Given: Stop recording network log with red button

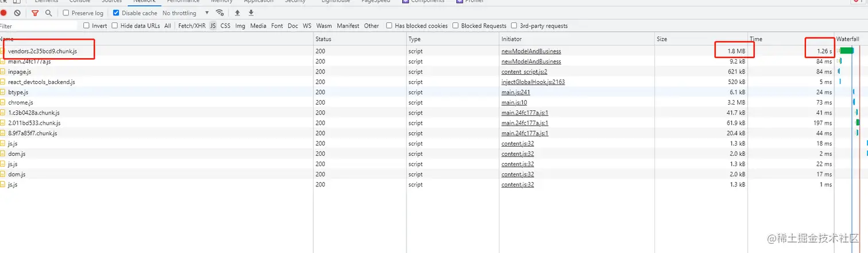Looking at the screenshot, I should 3,13.
